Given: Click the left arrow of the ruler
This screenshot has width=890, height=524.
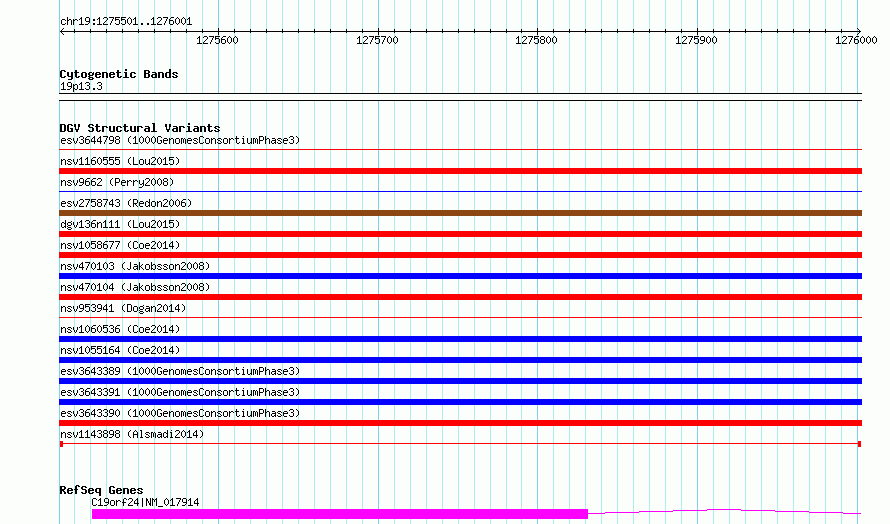Looking at the screenshot, I should click(x=62, y=31).
